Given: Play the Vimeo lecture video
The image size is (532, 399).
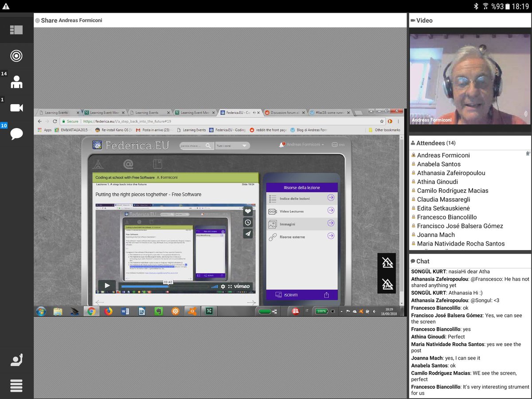Looking at the screenshot, I should 107,286.
